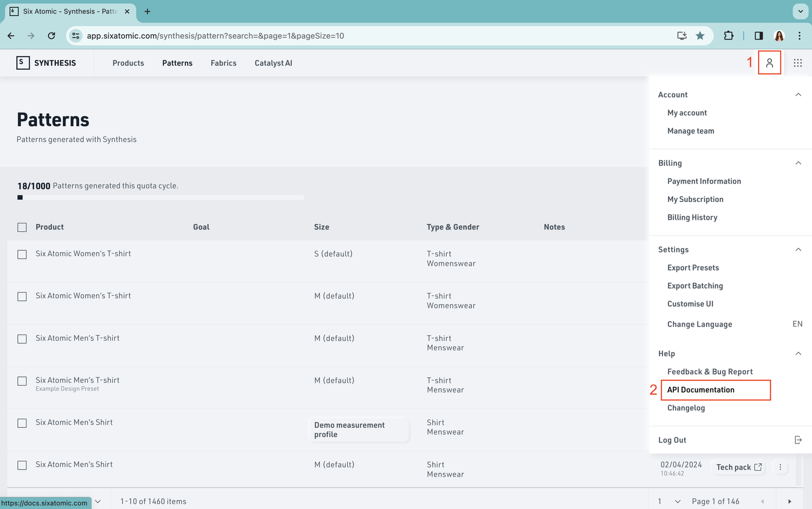Click the log out exit icon
The width and height of the screenshot is (812, 509).
(798, 440)
